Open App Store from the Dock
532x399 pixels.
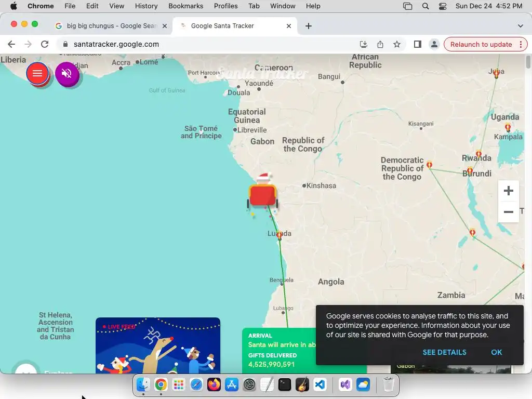pos(231,385)
